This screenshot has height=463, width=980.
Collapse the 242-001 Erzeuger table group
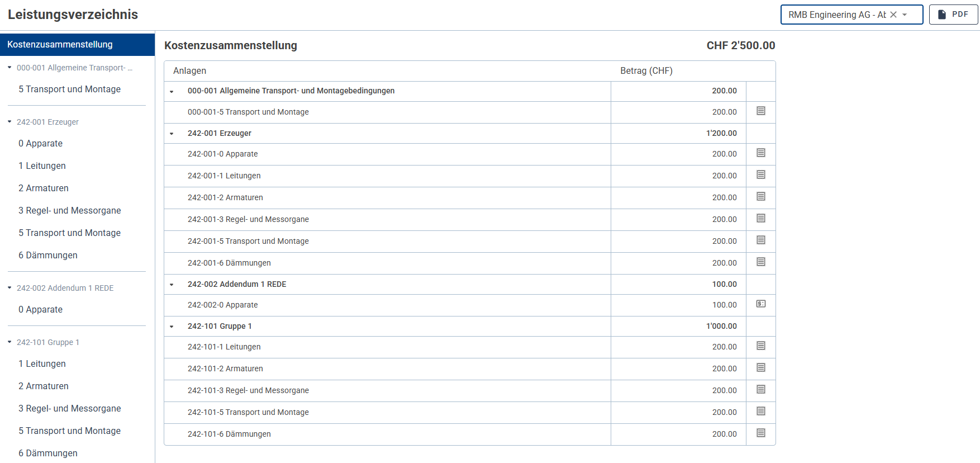172,134
